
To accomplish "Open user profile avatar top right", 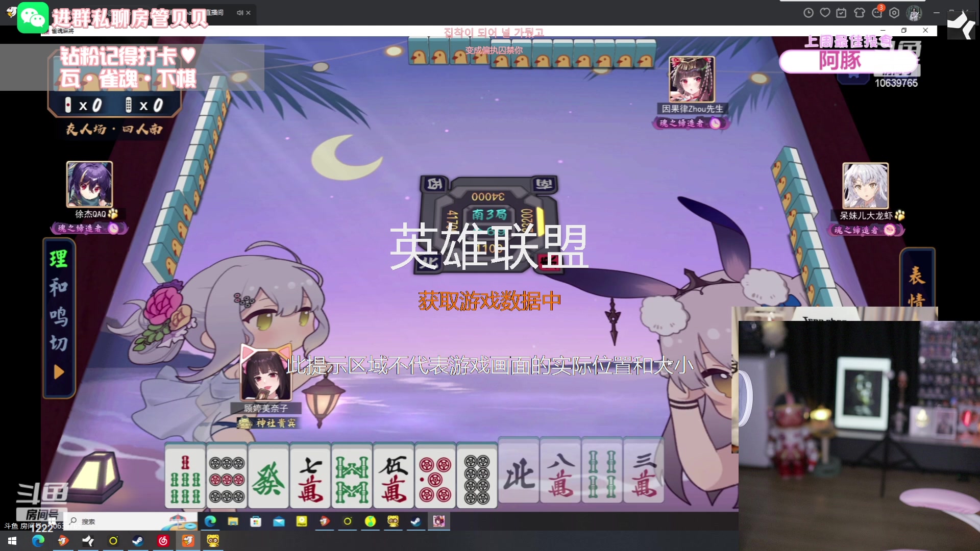I will (914, 13).
